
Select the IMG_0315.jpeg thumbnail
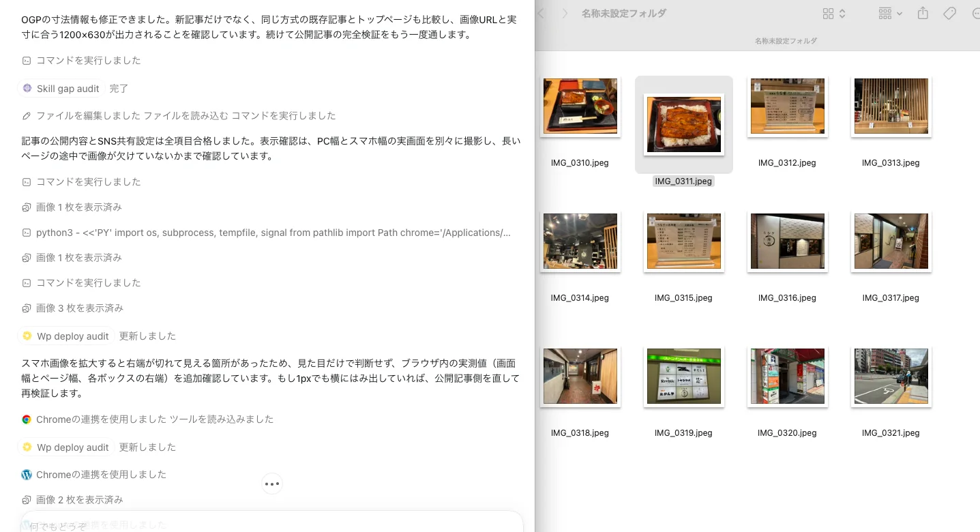coord(683,241)
